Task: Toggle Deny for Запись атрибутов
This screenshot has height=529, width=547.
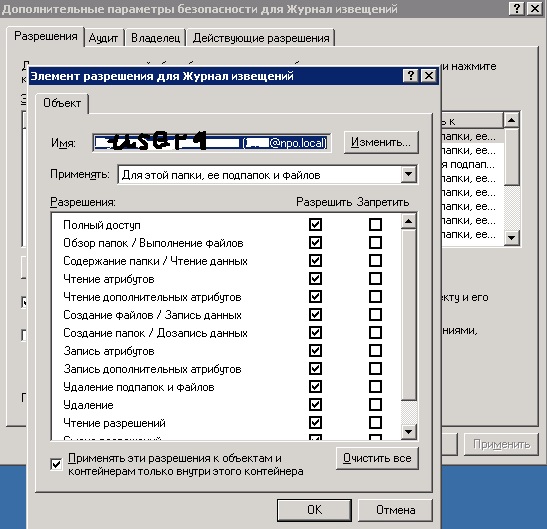Action: [375, 351]
